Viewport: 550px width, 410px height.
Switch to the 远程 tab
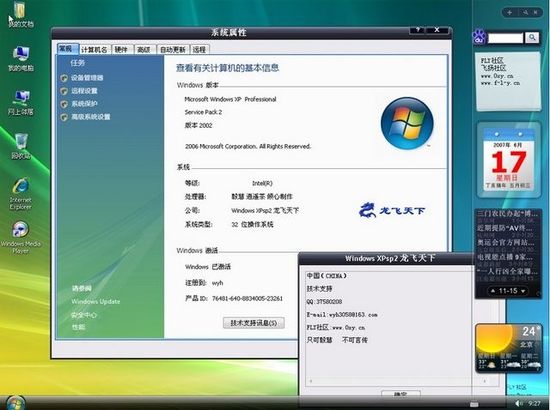click(199, 49)
